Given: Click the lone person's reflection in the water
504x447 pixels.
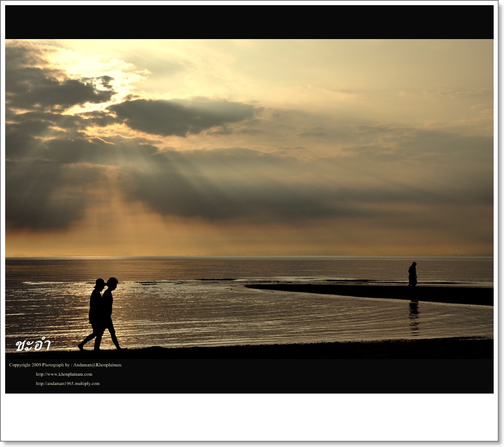Looking at the screenshot, I should click(x=414, y=317).
